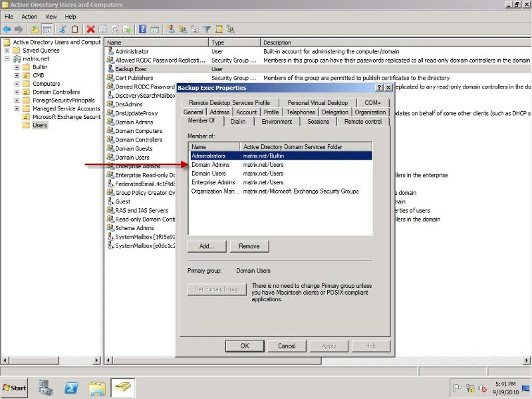Viewport: 532px width, 399px height.
Task: Launch Windows PowerShell from the taskbar
Action: click(71, 388)
